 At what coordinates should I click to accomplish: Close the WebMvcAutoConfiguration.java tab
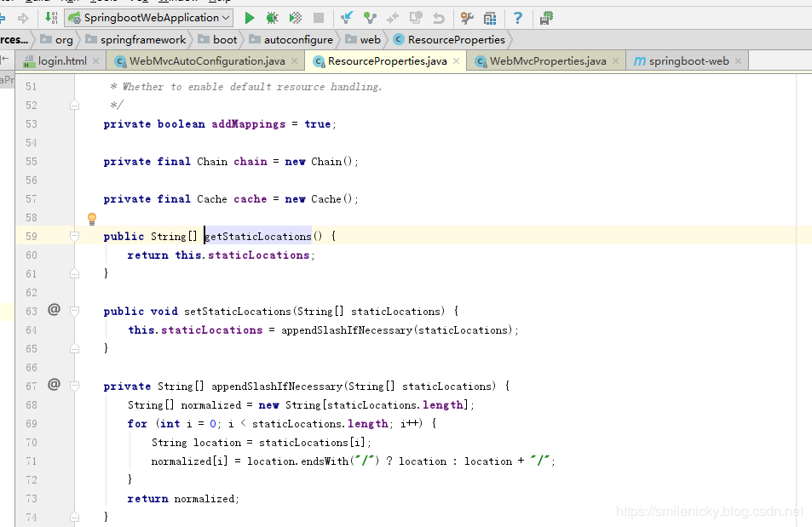tap(294, 61)
